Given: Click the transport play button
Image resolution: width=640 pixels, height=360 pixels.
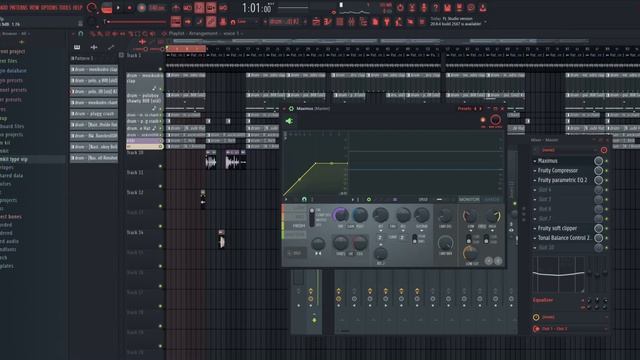Looking at the screenshot, I should tap(118, 8).
